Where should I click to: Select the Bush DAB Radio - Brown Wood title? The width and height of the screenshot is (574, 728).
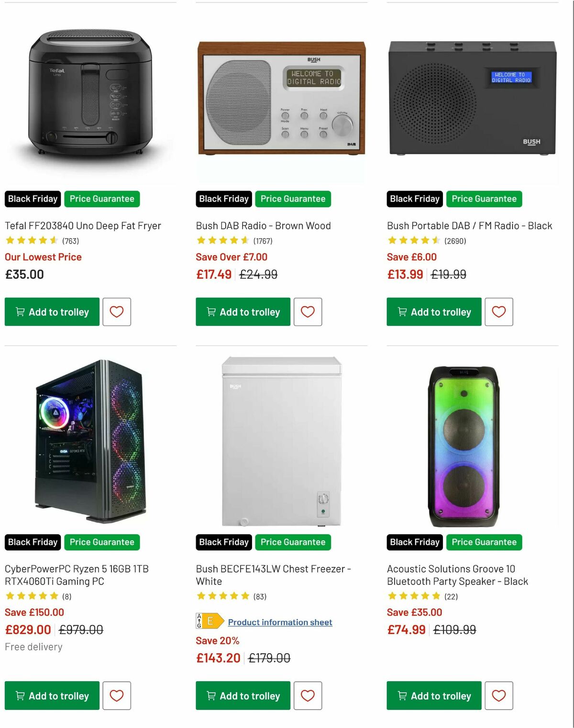[x=263, y=225]
